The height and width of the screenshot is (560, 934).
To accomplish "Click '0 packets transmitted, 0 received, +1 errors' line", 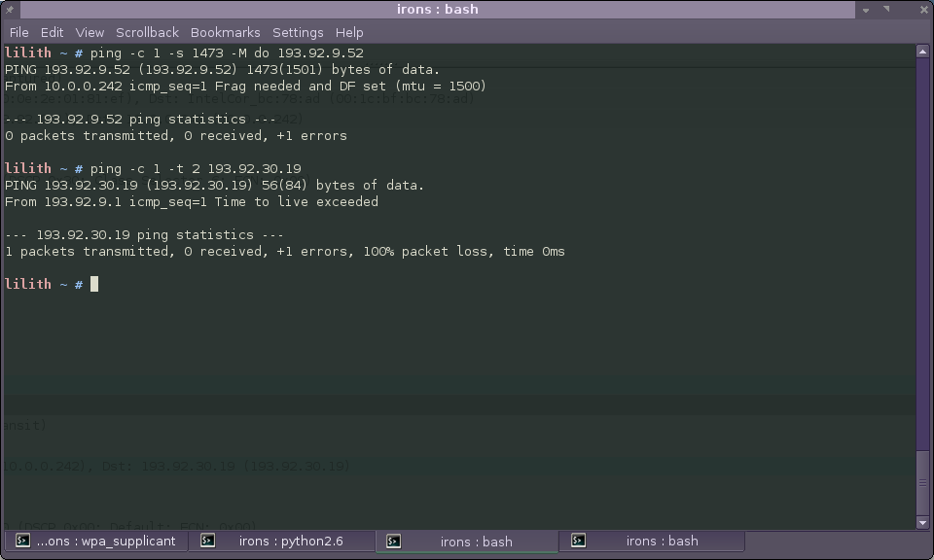I will tap(176, 136).
